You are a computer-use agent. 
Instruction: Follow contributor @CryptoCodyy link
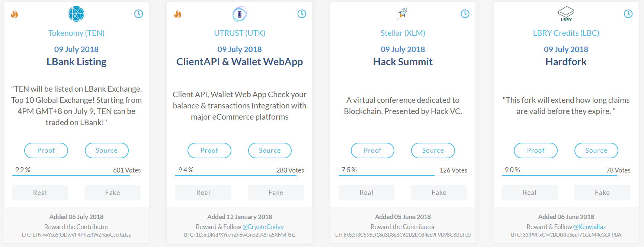(x=263, y=227)
